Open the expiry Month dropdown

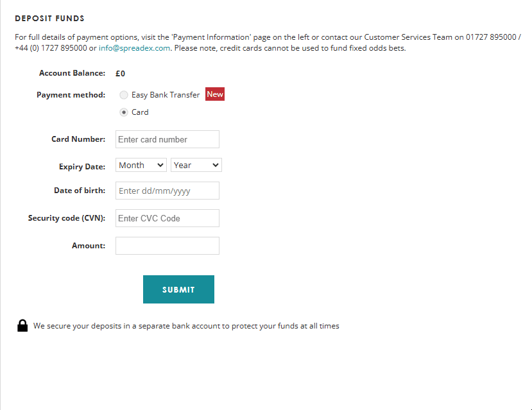(141, 165)
